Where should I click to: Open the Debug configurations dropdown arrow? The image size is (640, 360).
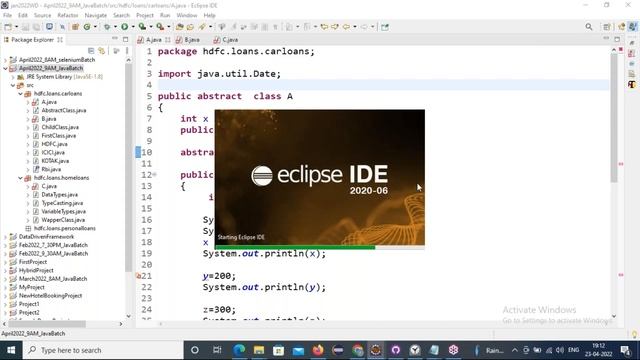[x=115, y=27]
